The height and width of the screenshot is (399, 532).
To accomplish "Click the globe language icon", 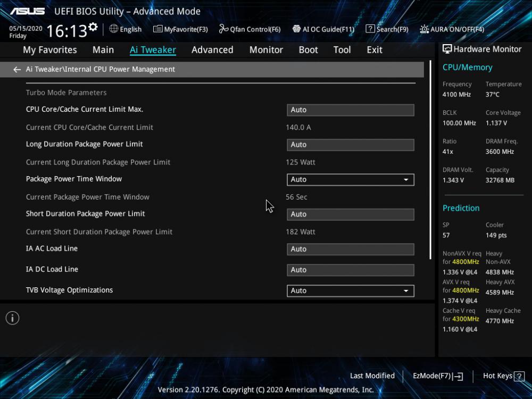I will pyautogui.click(x=114, y=29).
